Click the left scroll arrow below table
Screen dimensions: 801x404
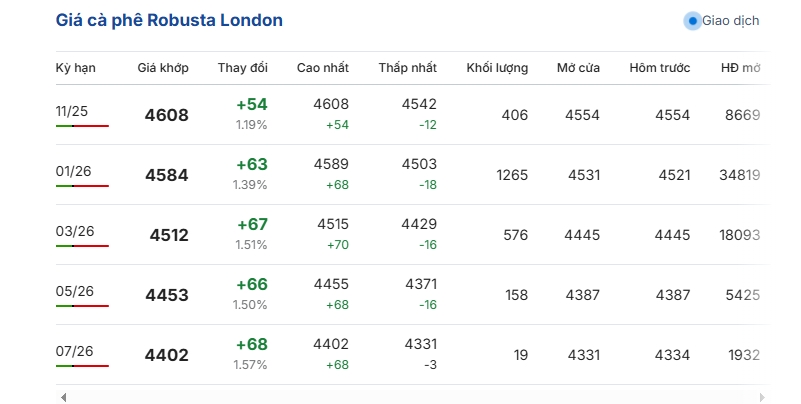click(63, 397)
